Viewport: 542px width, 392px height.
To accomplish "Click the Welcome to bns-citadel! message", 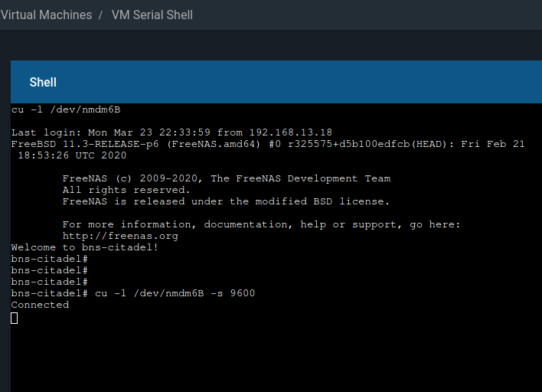I will coord(85,247).
